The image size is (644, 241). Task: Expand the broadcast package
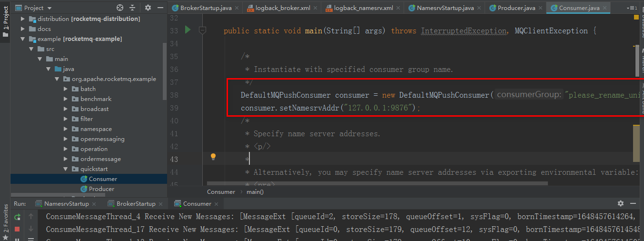pos(66,109)
